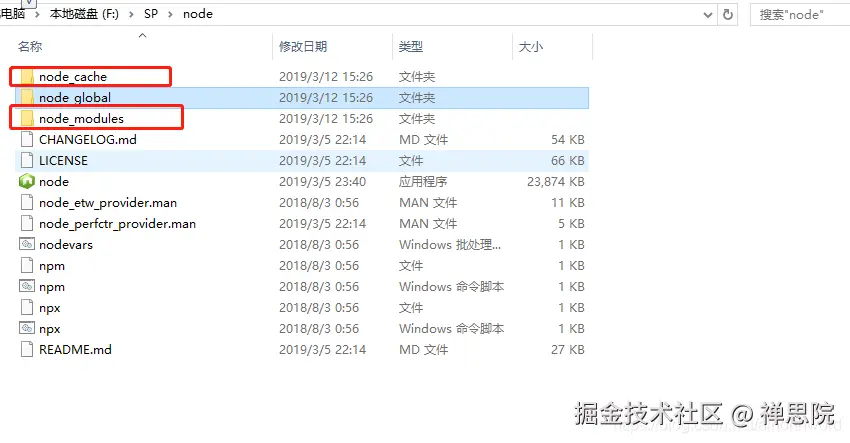
Task: Select the nodevars file name
Action: (x=66, y=245)
